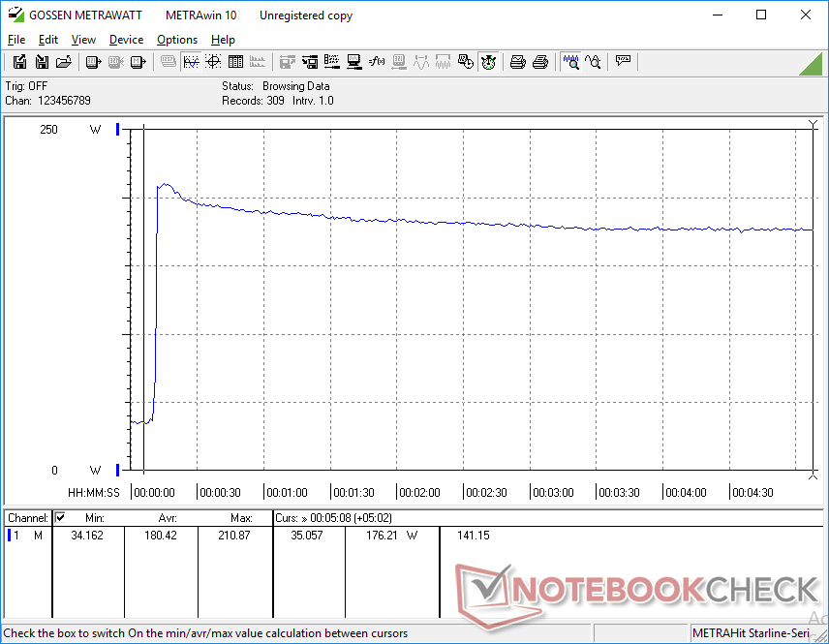Screen dimensions: 829x644
Task: Toggle the min/avr/max cursor calculation checkbox
Action: [60, 518]
